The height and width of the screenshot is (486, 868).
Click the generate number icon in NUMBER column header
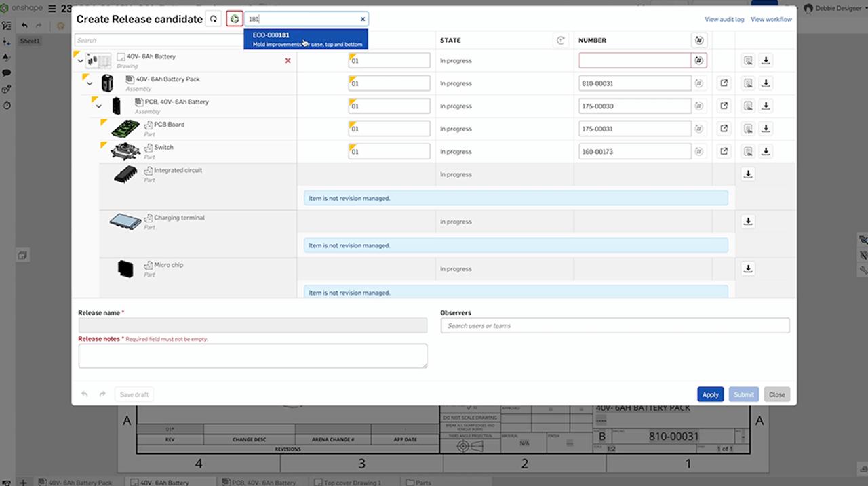pos(698,40)
